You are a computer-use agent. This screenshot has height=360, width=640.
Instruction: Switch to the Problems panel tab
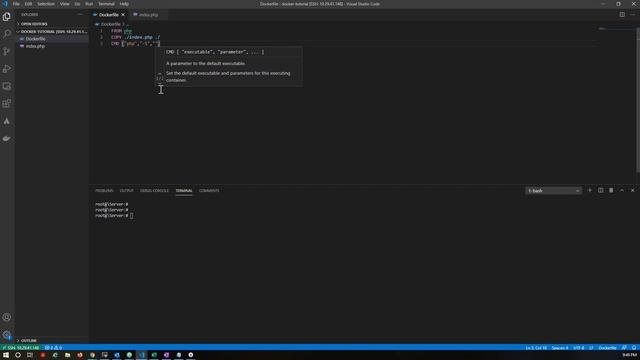pos(104,191)
